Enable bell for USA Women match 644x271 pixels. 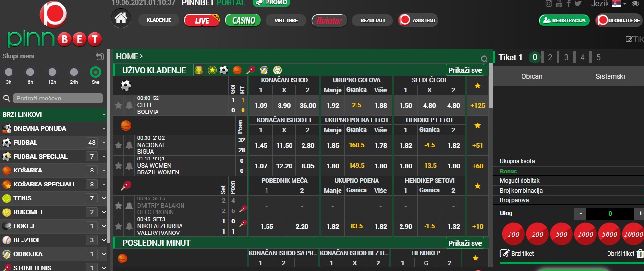[129, 166]
